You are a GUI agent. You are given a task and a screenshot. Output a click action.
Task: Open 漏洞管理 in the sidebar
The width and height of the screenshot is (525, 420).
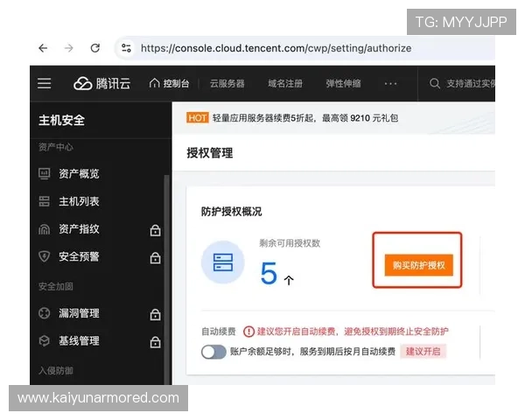(79, 313)
